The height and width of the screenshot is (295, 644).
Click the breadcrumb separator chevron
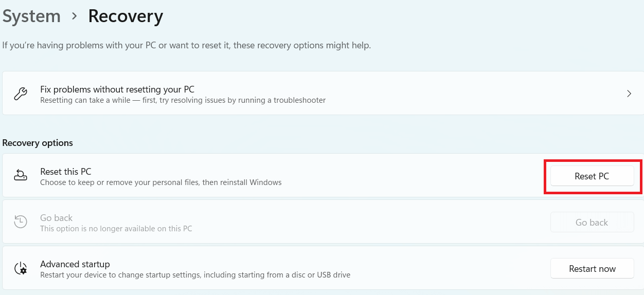tap(75, 16)
